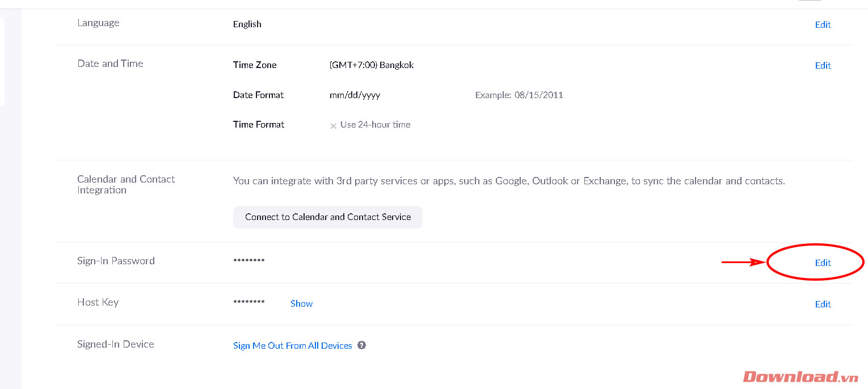Edit the Host Key
Image resolution: width=868 pixels, height=389 pixels.
(x=823, y=304)
